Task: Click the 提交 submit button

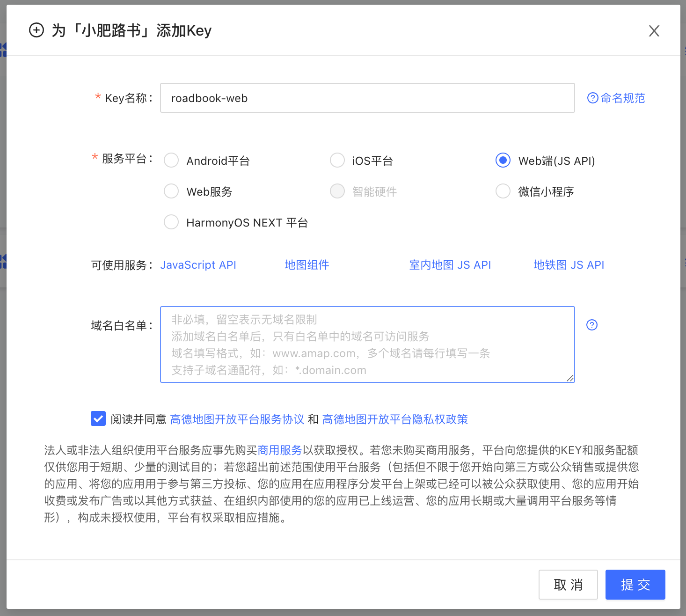Action: point(635,585)
